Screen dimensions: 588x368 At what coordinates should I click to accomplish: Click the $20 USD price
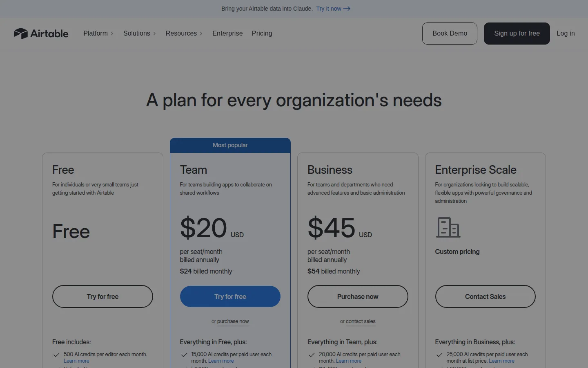(x=212, y=228)
